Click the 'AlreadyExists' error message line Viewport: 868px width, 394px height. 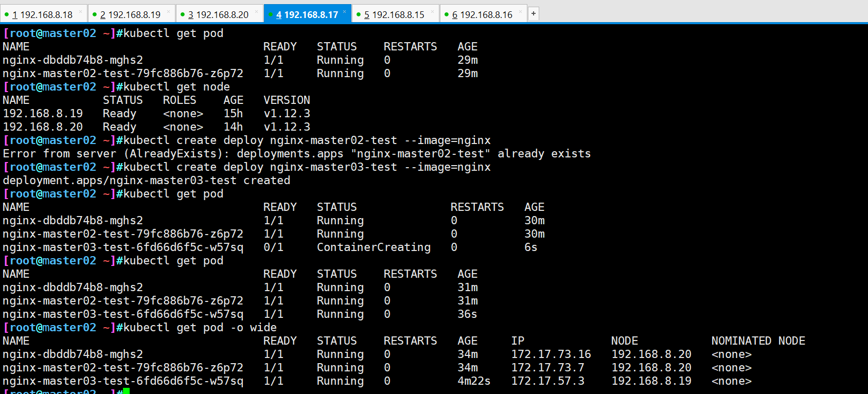[297, 153]
